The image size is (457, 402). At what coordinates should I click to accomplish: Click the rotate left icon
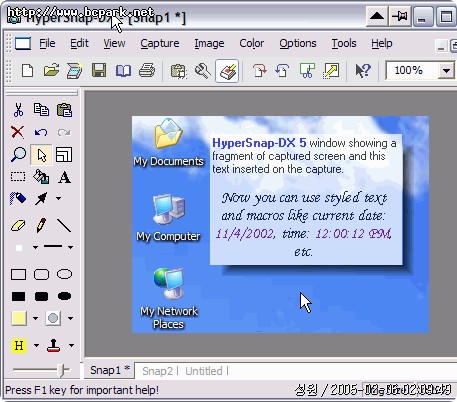point(283,71)
